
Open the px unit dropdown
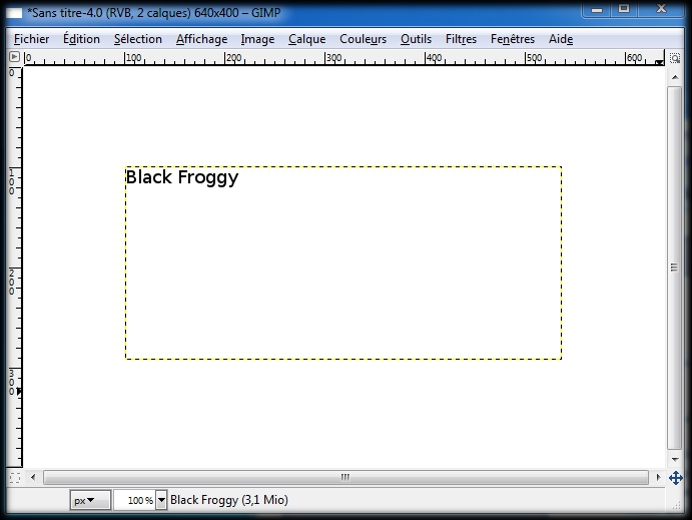[90, 500]
